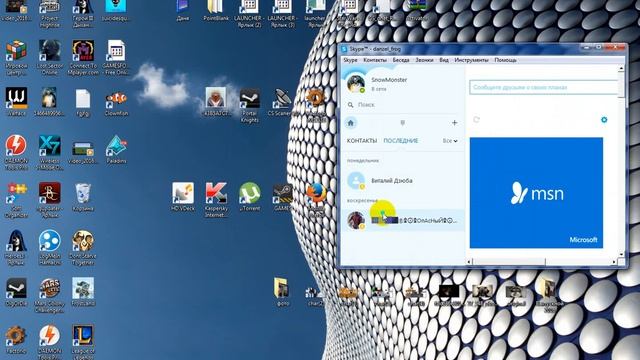Open the Soft Organizer desktop shortcut
The width and height of the screenshot is (640, 360).
coord(16,200)
